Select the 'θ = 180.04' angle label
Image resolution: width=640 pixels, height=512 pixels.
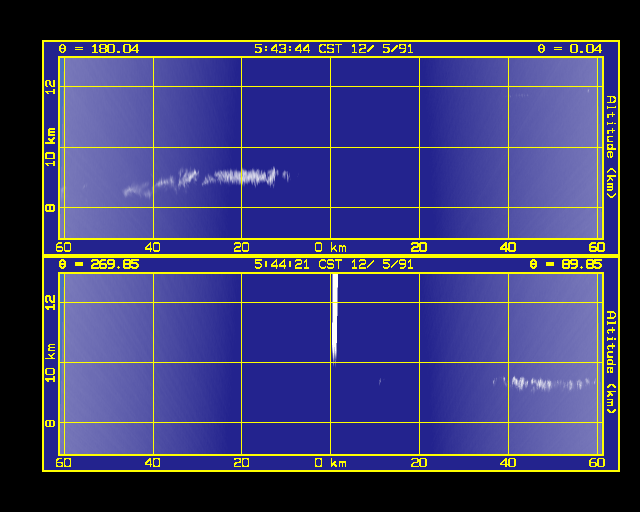99,49
